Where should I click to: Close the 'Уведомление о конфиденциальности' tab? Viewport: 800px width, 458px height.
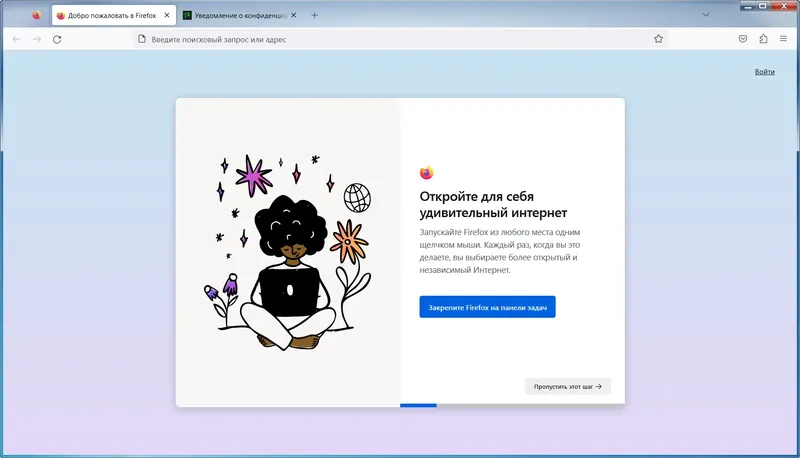293,15
